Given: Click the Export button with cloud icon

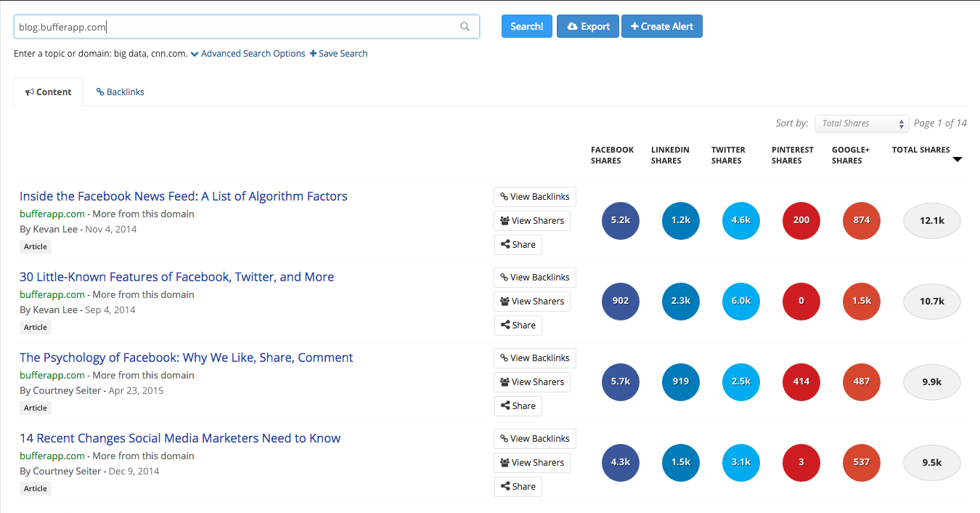Looking at the screenshot, I should pyautogui.click(x=588, y=26).
